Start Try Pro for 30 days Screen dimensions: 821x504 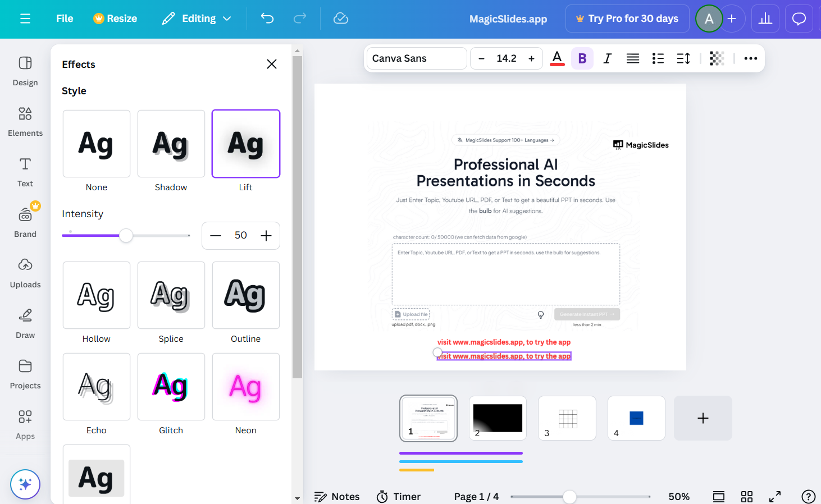[x=627, y=19]
